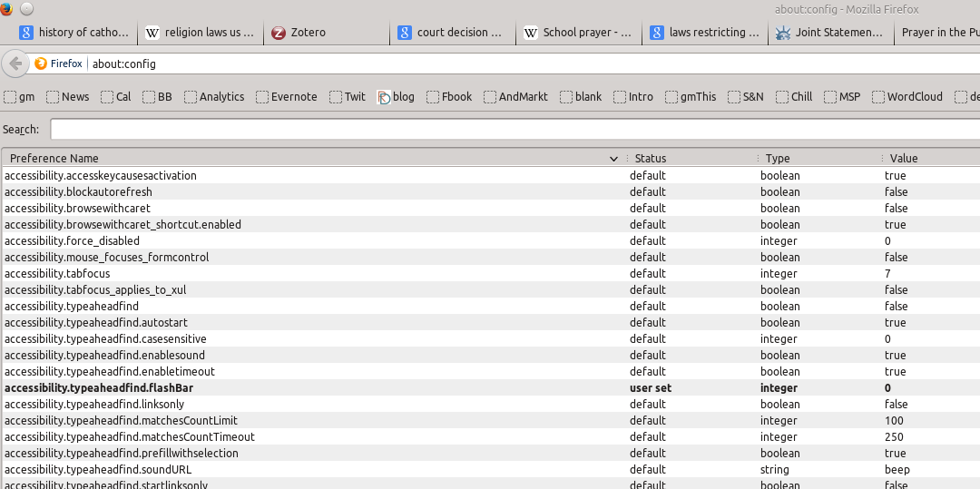Select accessibility.accesskeycausesactivation preference row
This screenshot has width=980, height=489.
(x=491, y=175)
